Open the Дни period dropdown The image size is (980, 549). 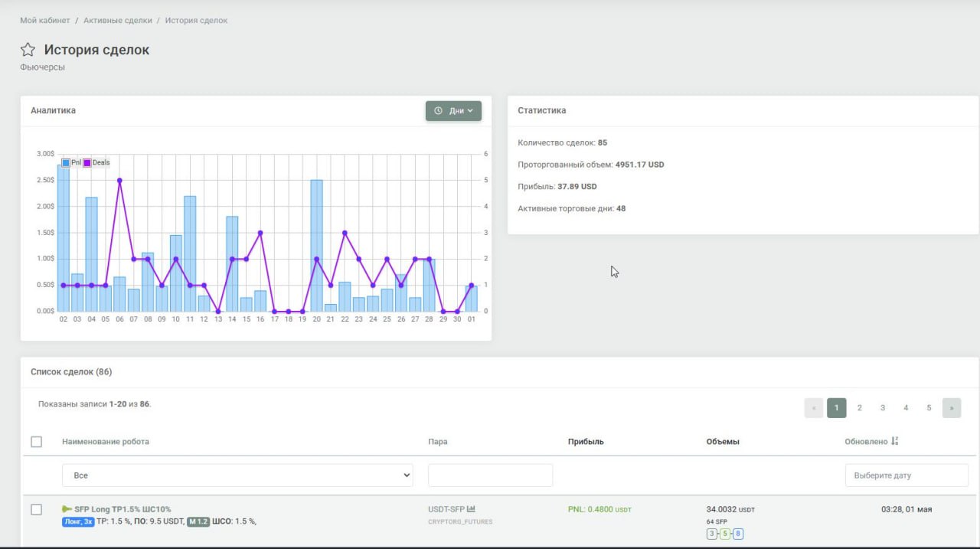click(453, 111)
